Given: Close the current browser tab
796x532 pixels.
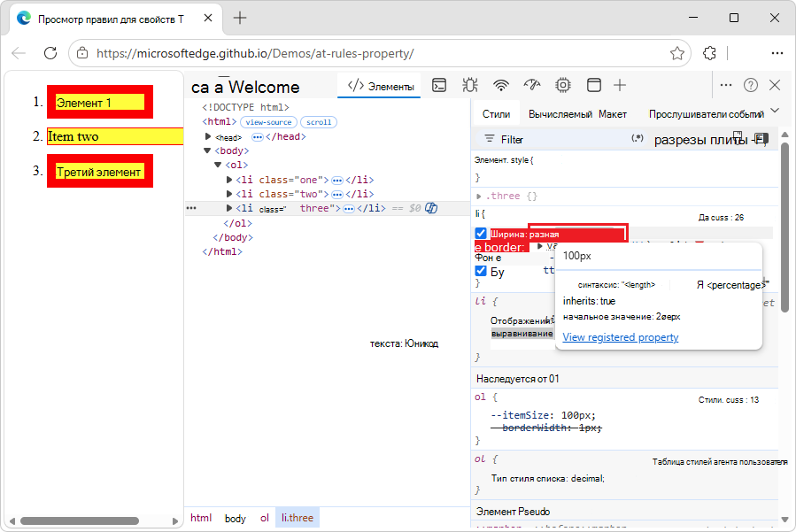Looking at the screenshot, I should click(208, 18).
